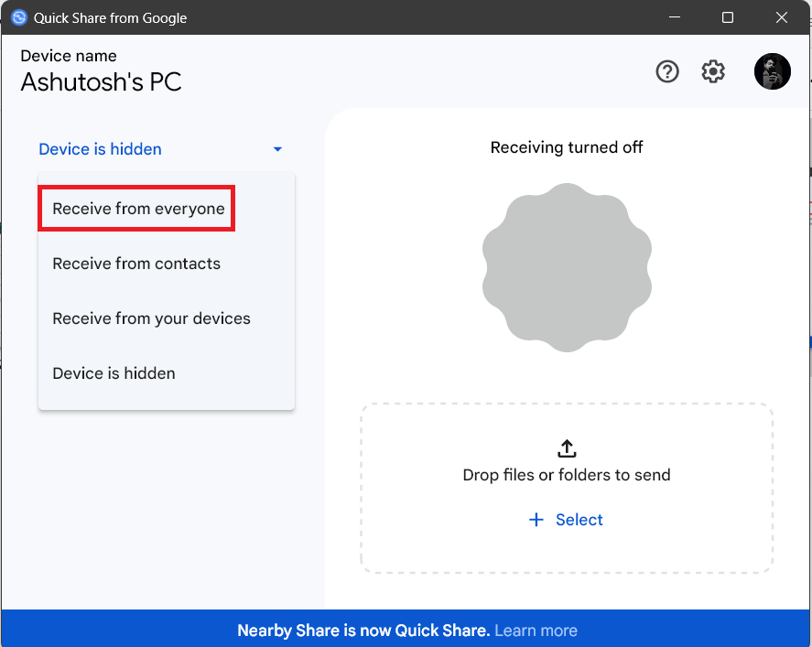Open the help question mark icon
Image resolution: width=812 pixels, height=647 pixels.
pyautogui.click(x=667, y=71)
